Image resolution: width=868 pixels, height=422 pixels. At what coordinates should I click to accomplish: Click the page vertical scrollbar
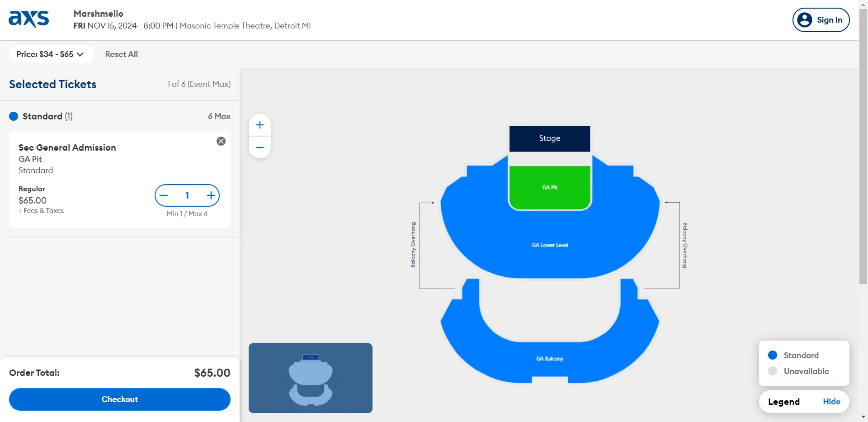tap(863, 145)
